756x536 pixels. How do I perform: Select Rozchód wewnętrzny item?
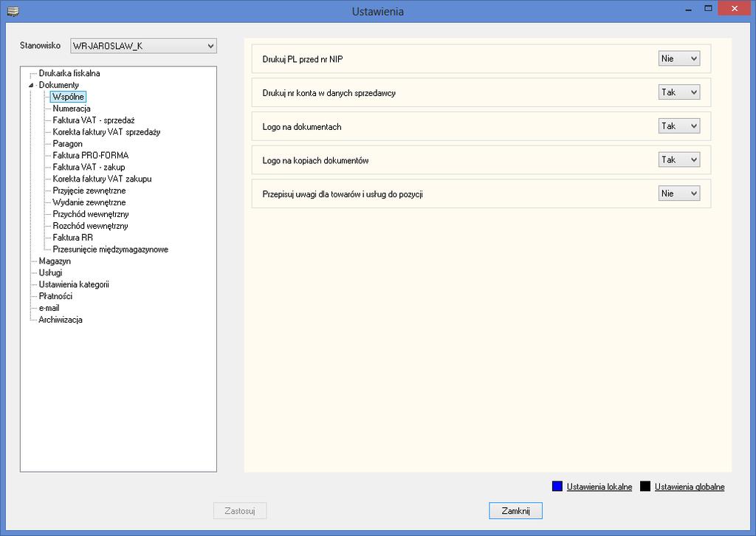(90, 226)
